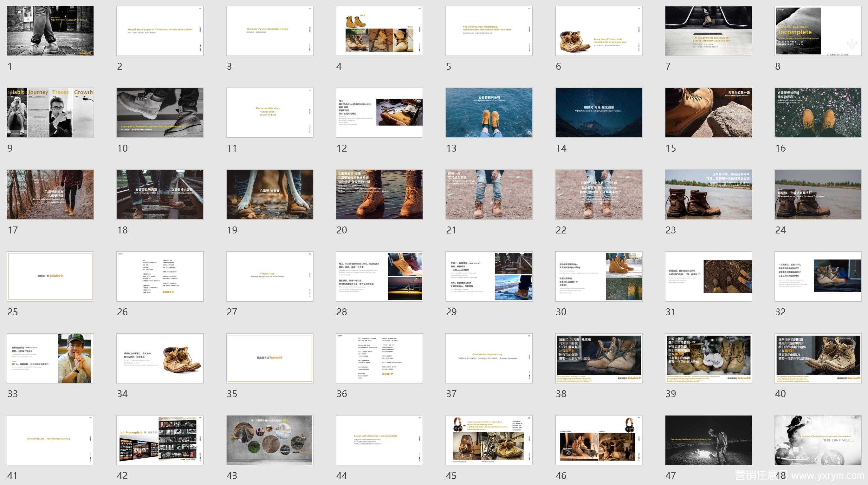Screen dimensions: 868x485
Task: Select slide 22 gravel boots centered text thumbnail
Action: click(x=599, y=194)
